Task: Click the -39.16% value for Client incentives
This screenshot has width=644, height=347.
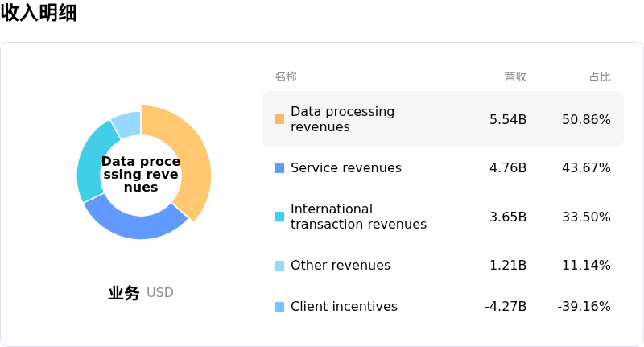Action: [x=584, y=307]
